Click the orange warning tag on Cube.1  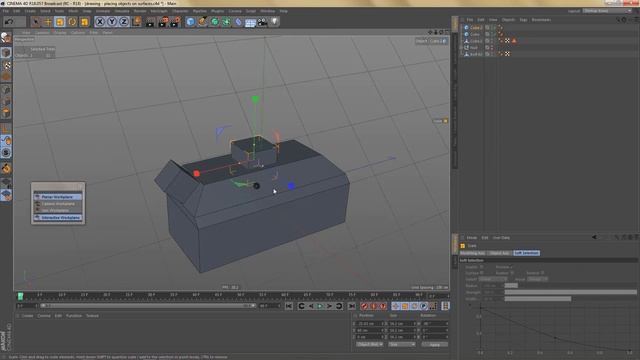(514, 41)
